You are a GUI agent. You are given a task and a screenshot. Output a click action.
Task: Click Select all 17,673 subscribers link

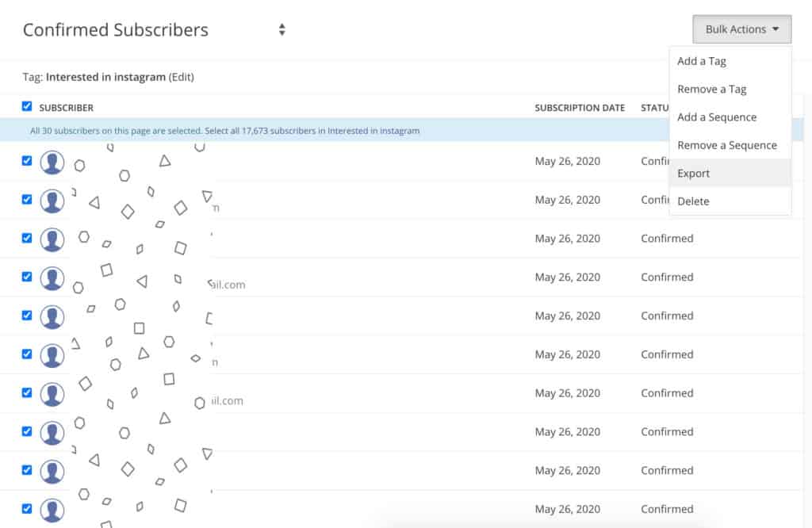(x=312, y=131)
